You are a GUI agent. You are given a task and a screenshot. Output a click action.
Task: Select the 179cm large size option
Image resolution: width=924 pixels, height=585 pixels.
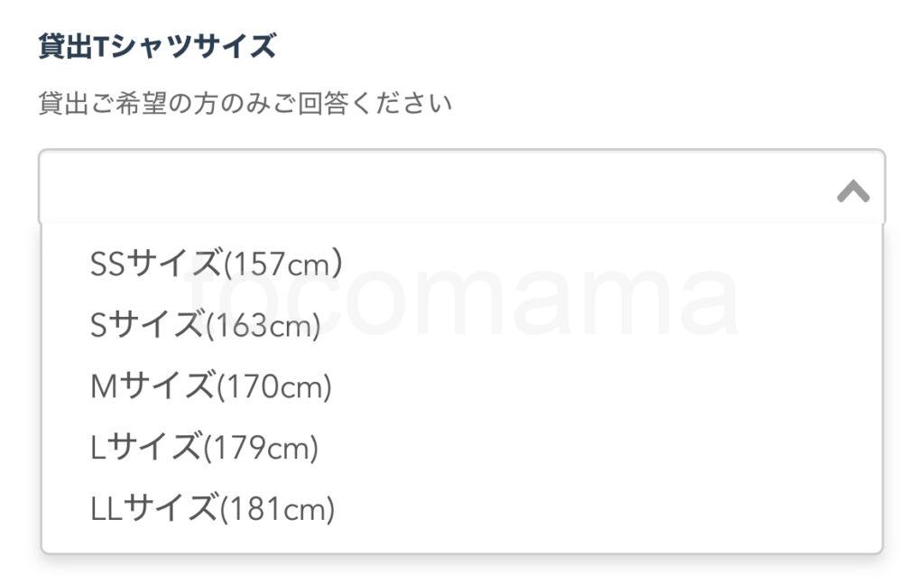205,448
